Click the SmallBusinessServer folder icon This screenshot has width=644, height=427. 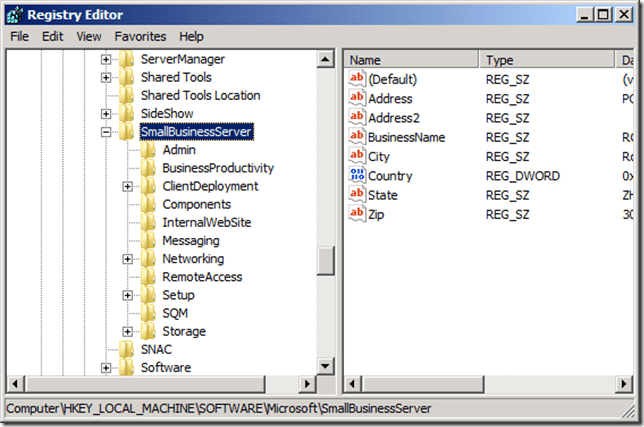pyautogui.click(x=126, y=131)
